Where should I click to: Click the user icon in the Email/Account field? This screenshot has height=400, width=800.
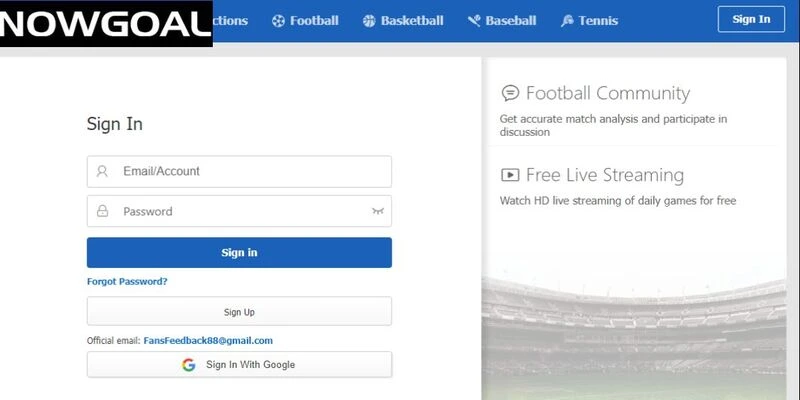pyautogui.click(x=102, y=171)
